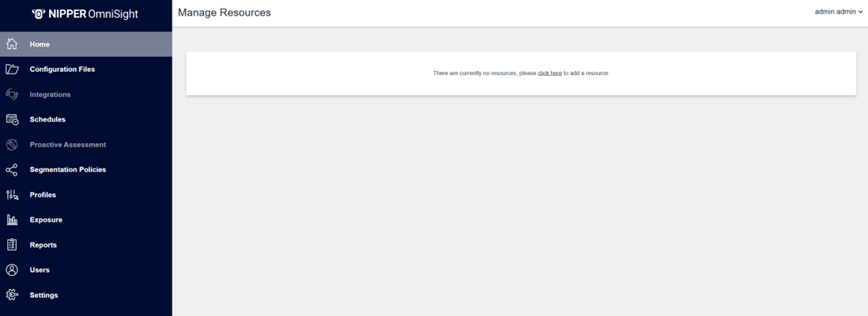
Task: Click the Settings gear icon
Action: tap(12, 295)
